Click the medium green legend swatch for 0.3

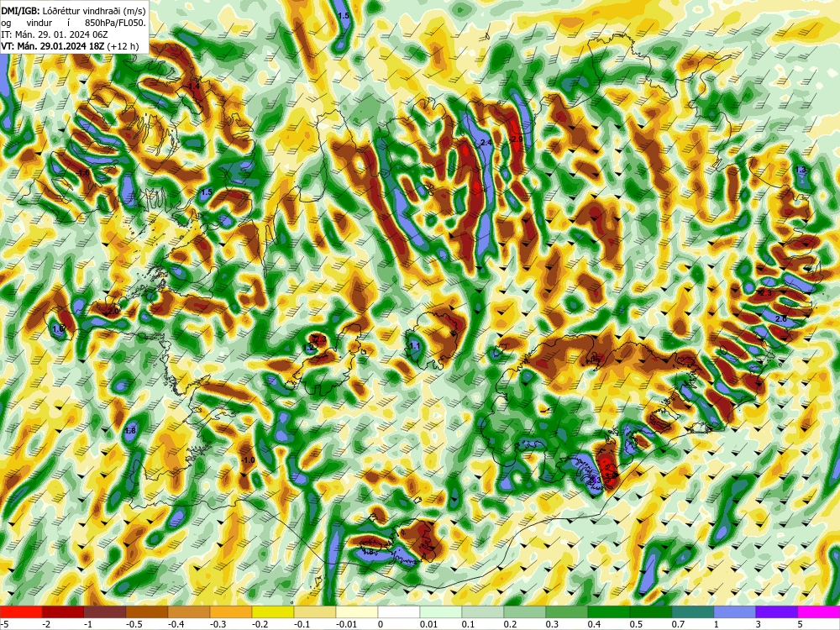pos(567,612)
